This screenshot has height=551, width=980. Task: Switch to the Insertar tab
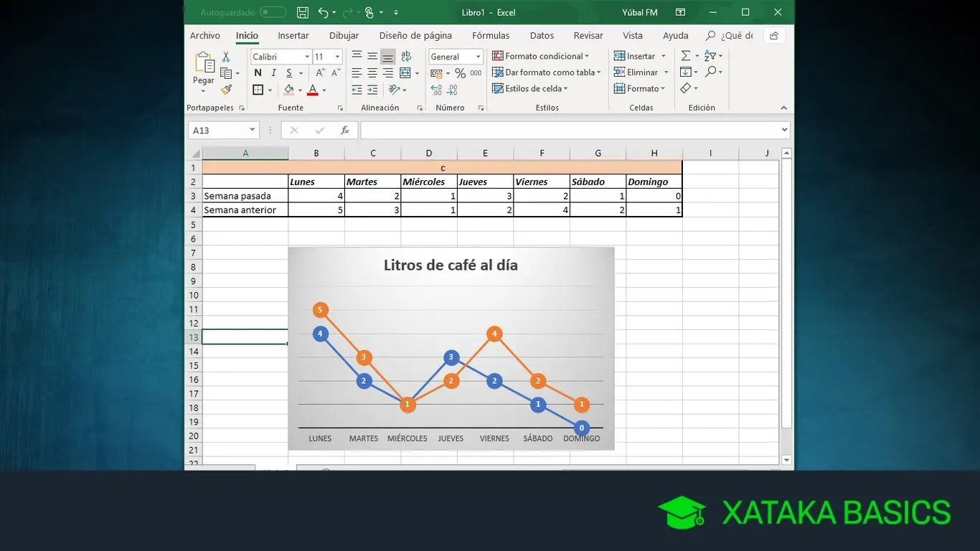point(293,35)
